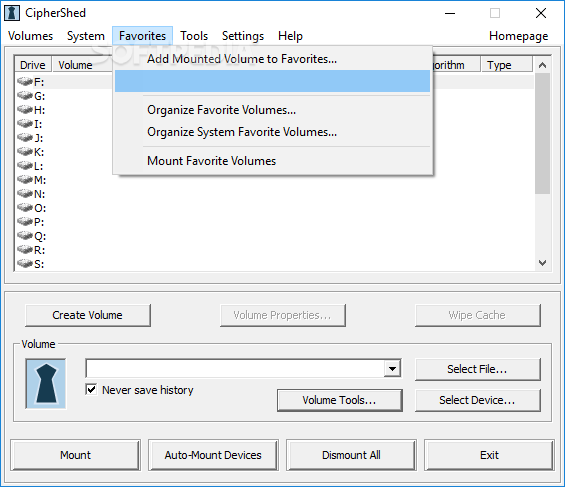Select the S: drive icon
565x487 pixels.
coord(25,264)
